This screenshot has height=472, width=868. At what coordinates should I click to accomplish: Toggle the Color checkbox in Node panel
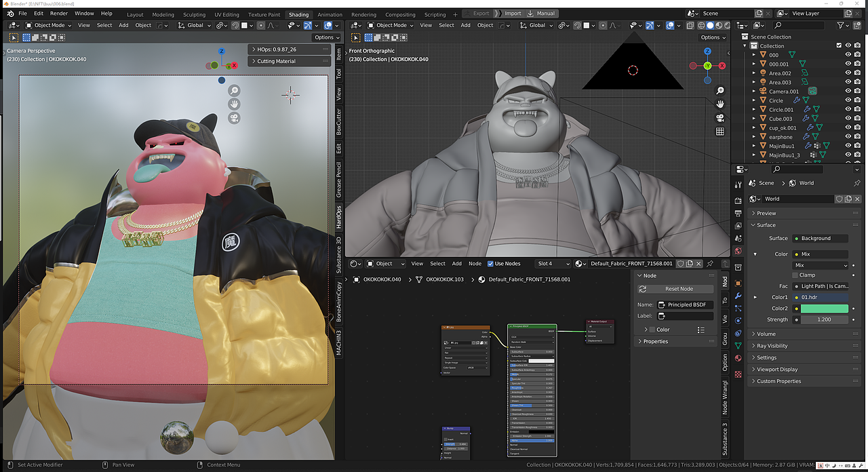(652, 330)
